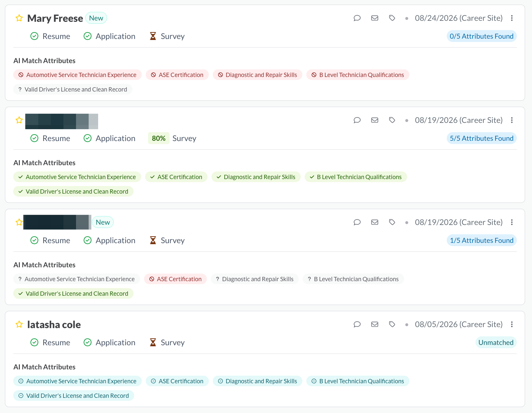
Task: Open Mary Freese's Application
Action: pyautogui.click(x=109, y=36)
